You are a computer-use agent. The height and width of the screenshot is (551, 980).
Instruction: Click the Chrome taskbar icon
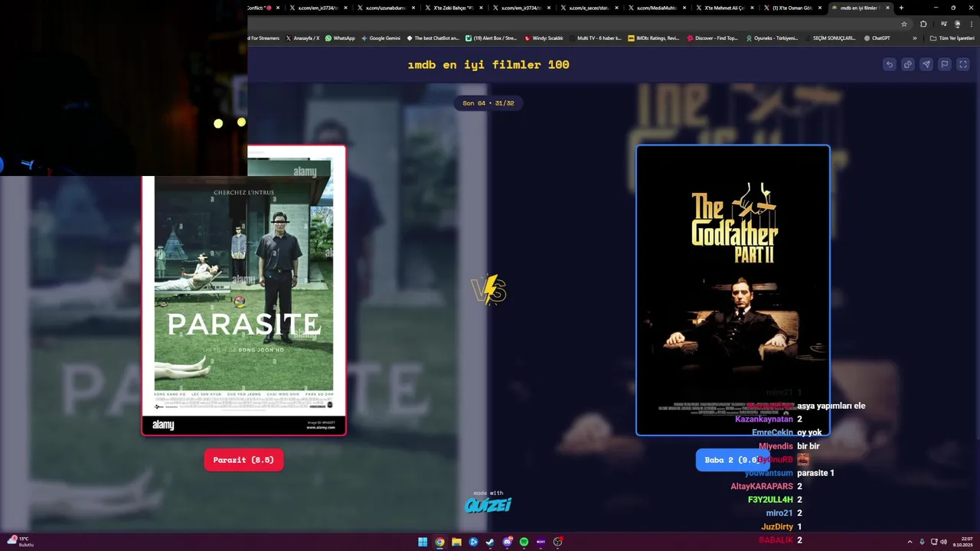[439, 542]
